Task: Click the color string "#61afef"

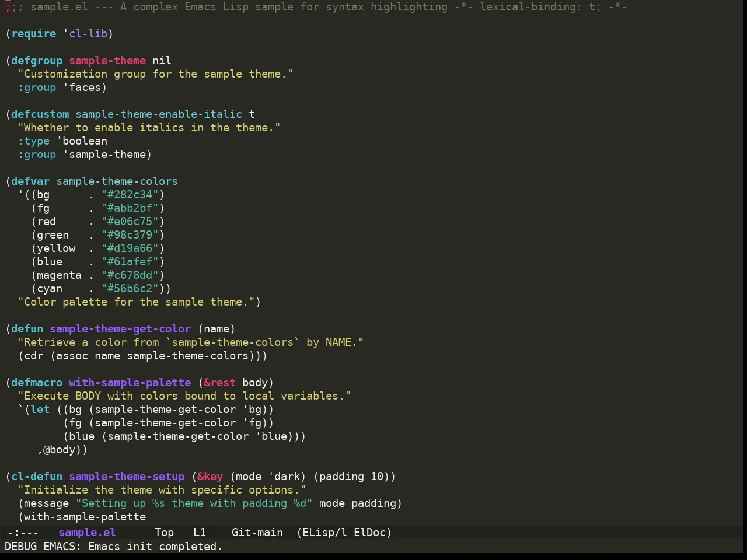Action: click(130, 262)
